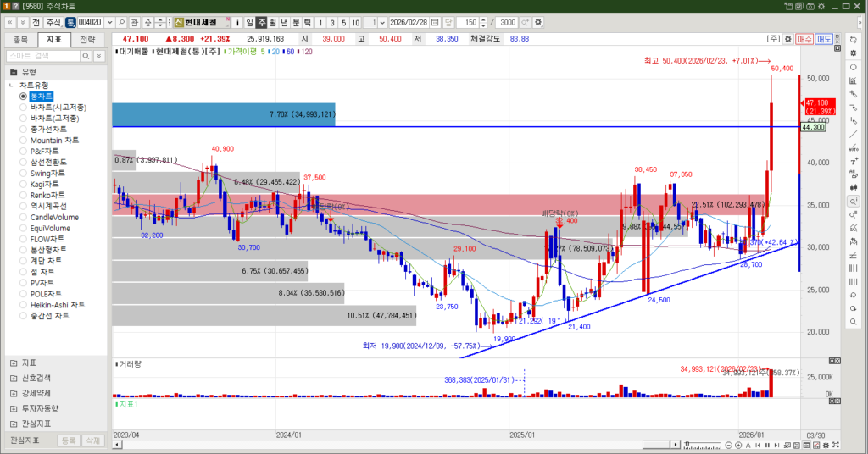Open the calendar date picker icon

click(x=435, y=21)
